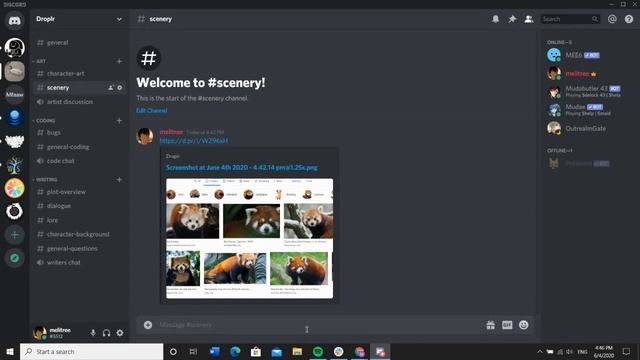The image size is (640, 360).
Task: Open mentions inbox at-sign icon
Action: point(612,19)
